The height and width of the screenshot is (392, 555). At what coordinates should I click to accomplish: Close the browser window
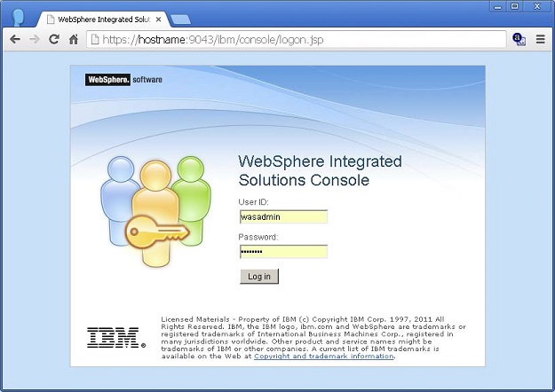(x=537, y=6)
